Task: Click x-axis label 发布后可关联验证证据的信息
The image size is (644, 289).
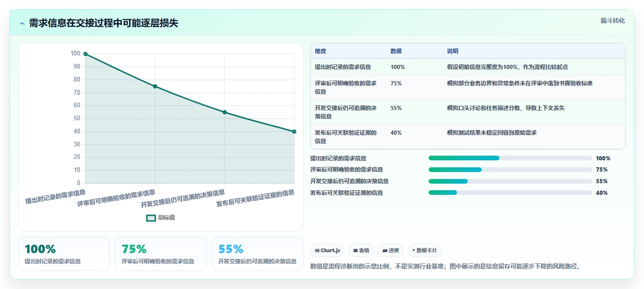Action: click(255, 199)
